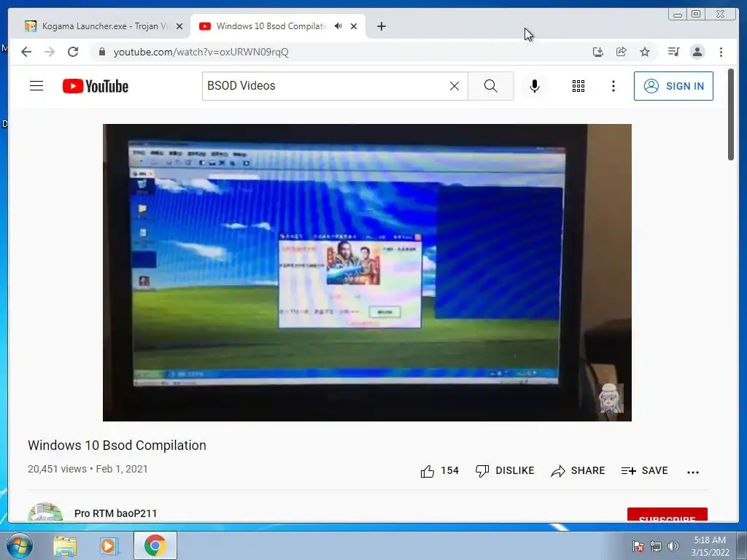747x560 pixels.
Task: Mute the tab via its speaker icon
Action: 338,26
